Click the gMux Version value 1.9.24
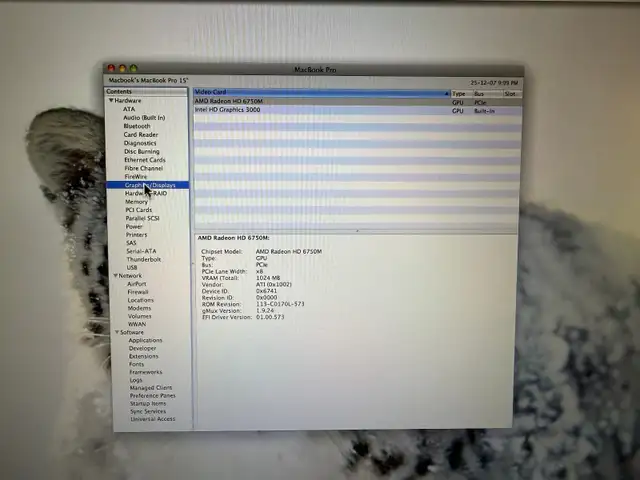Image resolution: width=640 pixels, height=480 pixels. (265, 311)
